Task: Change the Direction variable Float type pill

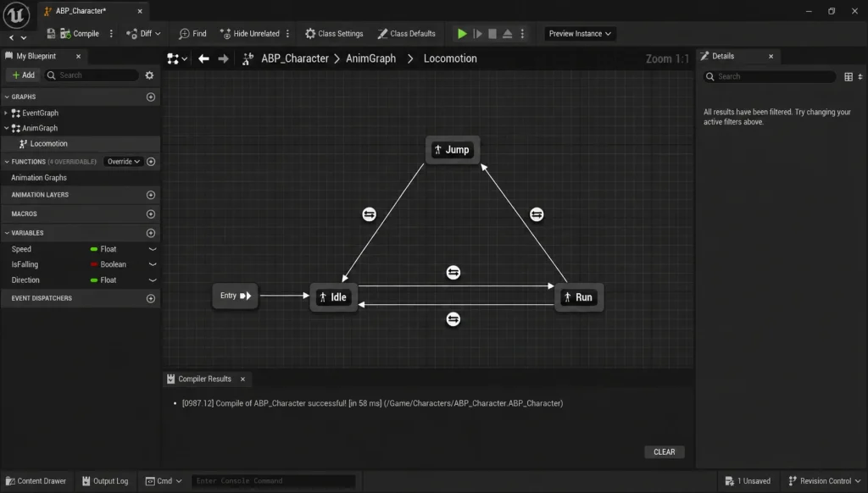Action: pyautogui.click(x=103, y=280)
